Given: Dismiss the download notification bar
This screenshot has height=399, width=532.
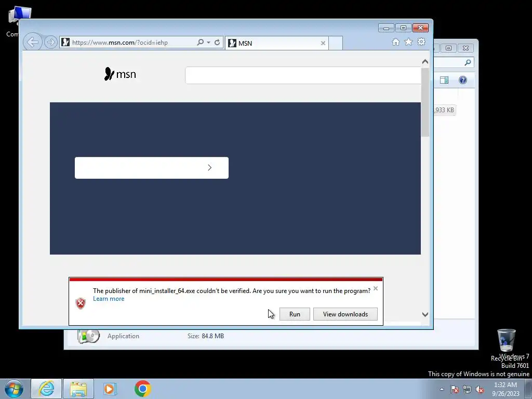Looking at the screenshot, I should (376, 288).
